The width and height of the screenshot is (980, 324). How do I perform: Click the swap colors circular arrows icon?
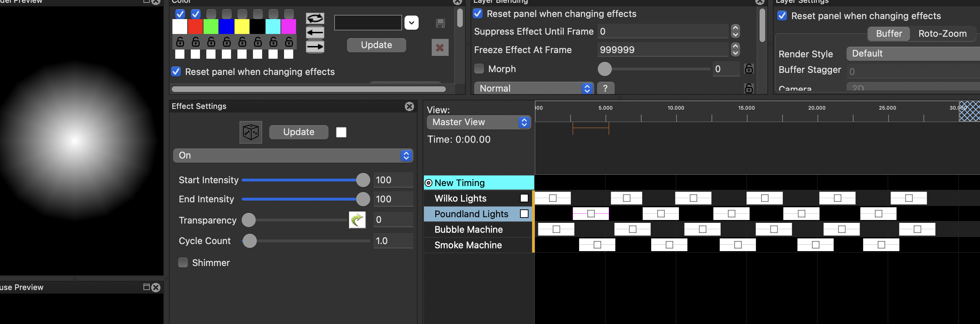click(315, 18)
